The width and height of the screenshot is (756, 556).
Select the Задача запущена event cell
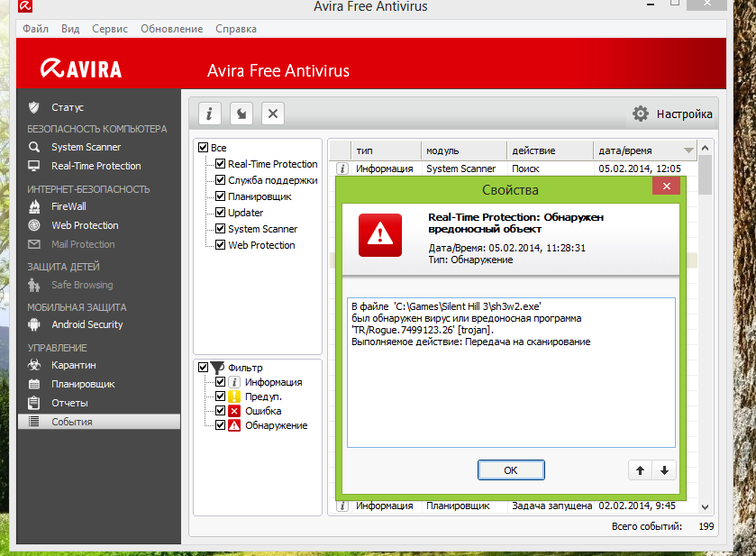pos(551,506)
